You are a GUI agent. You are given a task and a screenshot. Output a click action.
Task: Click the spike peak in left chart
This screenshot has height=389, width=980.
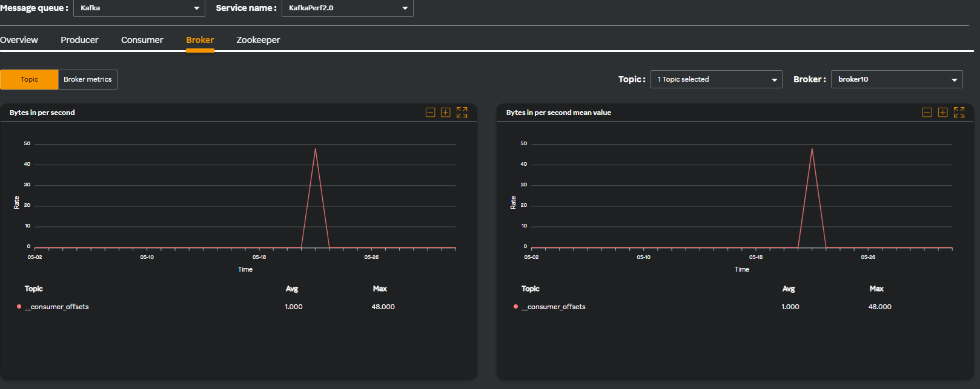(x=316, y=149)
